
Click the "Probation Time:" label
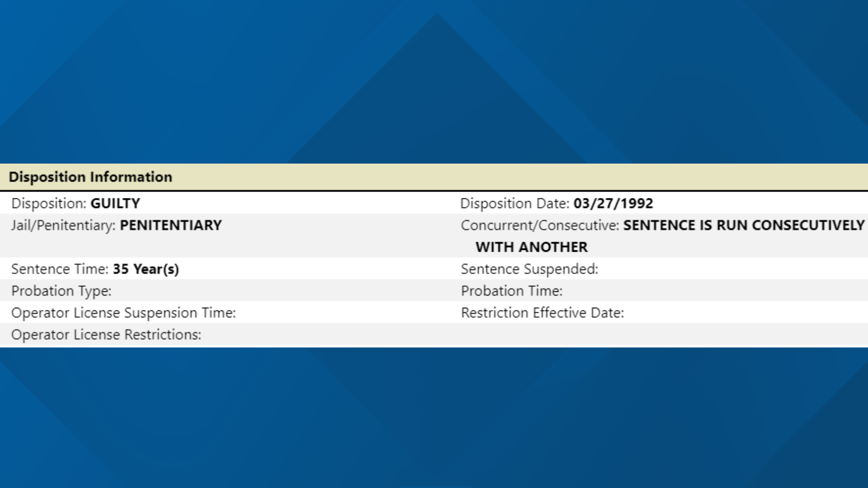pos(512,291)
